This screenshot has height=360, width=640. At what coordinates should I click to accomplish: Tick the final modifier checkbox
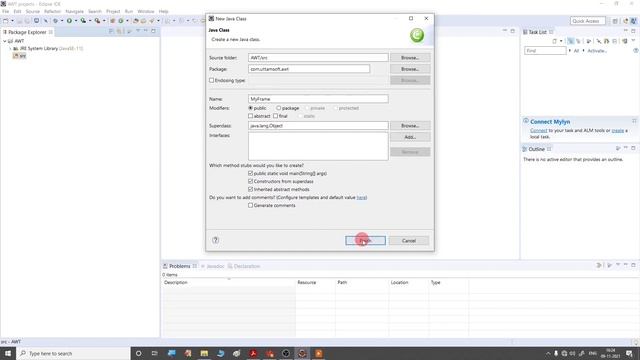tap(276, 116)
